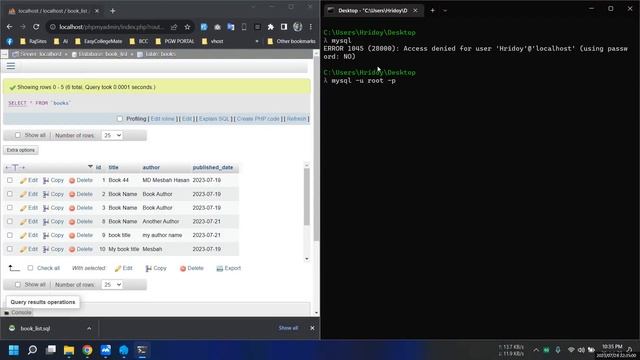Close the downloads bar

[x=312, y=328]
